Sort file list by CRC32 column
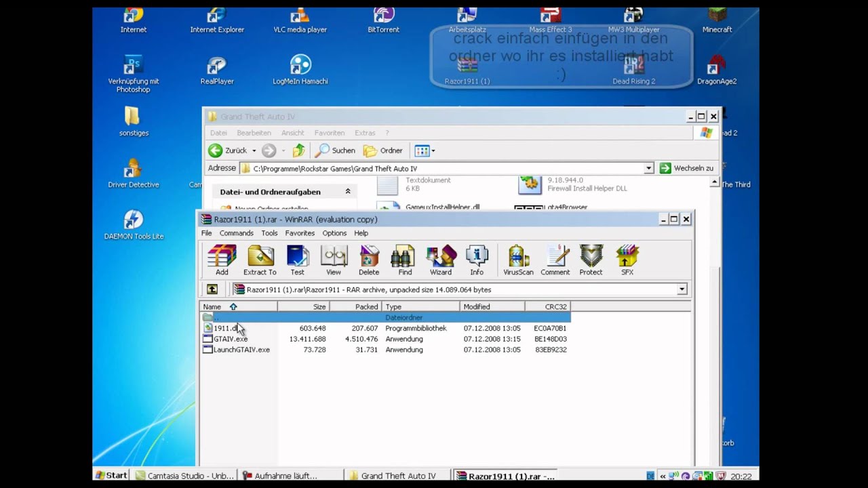The height and width of the screenshot is (488, 868). (547, 306)
